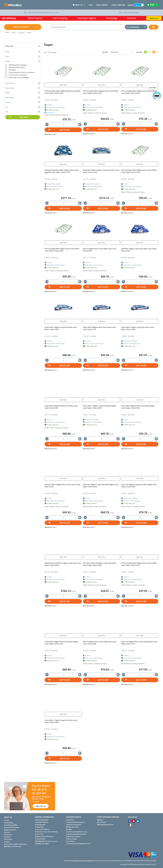This screenshot has height=868, width=163.
Task: Open the Café & Catering menu
Action: (x=60, y=18)
